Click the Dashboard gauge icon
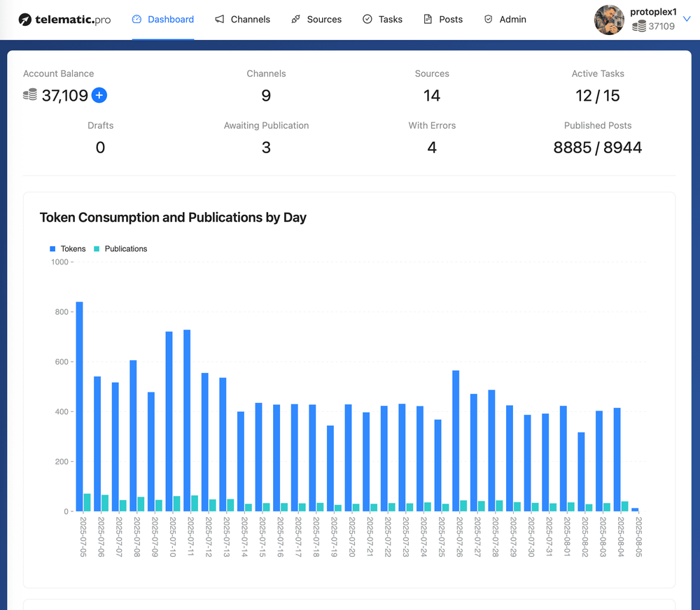The width and height of the screenshot is (700, 610). 136,19
